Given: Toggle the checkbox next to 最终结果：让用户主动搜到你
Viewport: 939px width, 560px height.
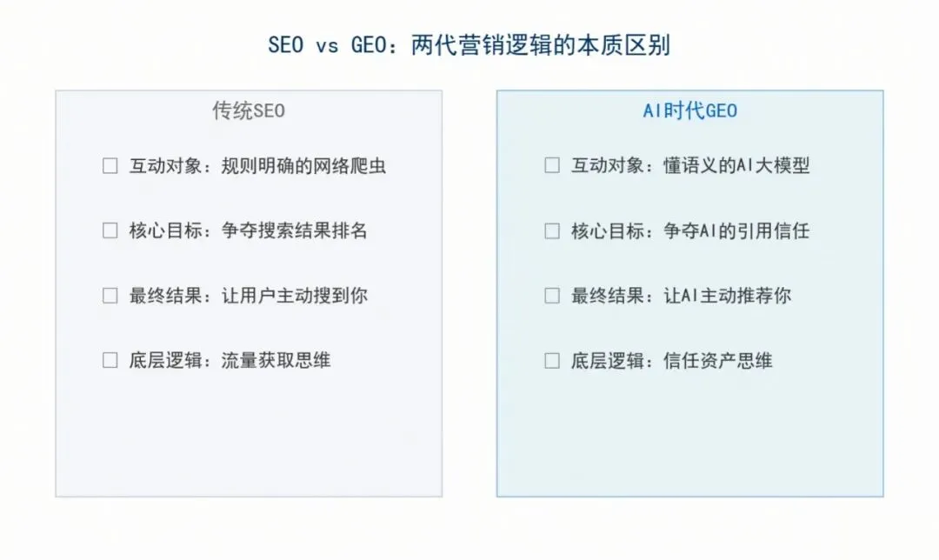Looking at the screenshot, I should coord(110,296).
